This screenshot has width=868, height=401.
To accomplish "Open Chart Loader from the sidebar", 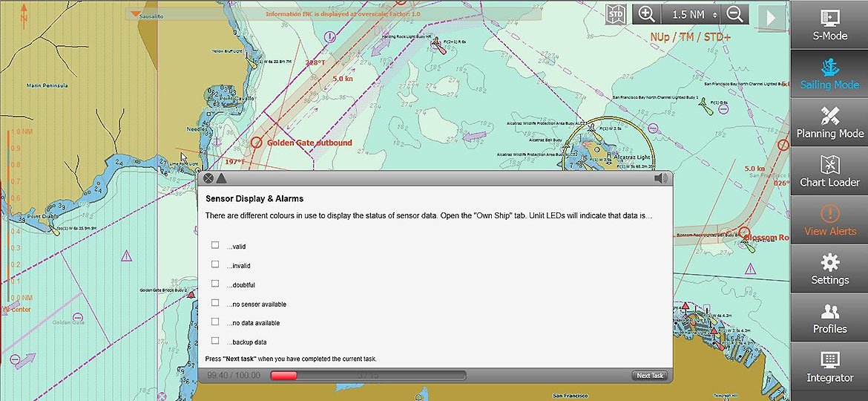I will pyautogui.click(x=829, y=171).
